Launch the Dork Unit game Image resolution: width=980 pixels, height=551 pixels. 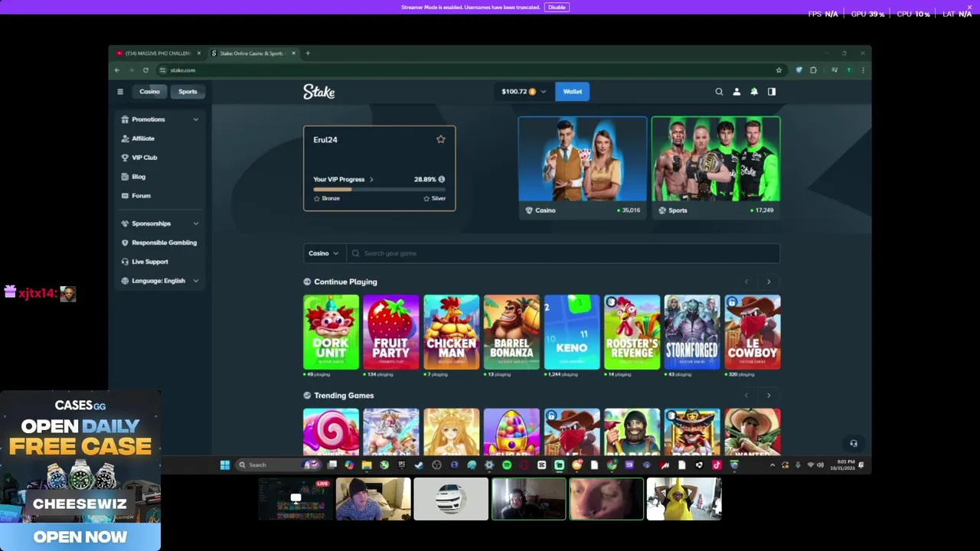(x=331, y=332)
